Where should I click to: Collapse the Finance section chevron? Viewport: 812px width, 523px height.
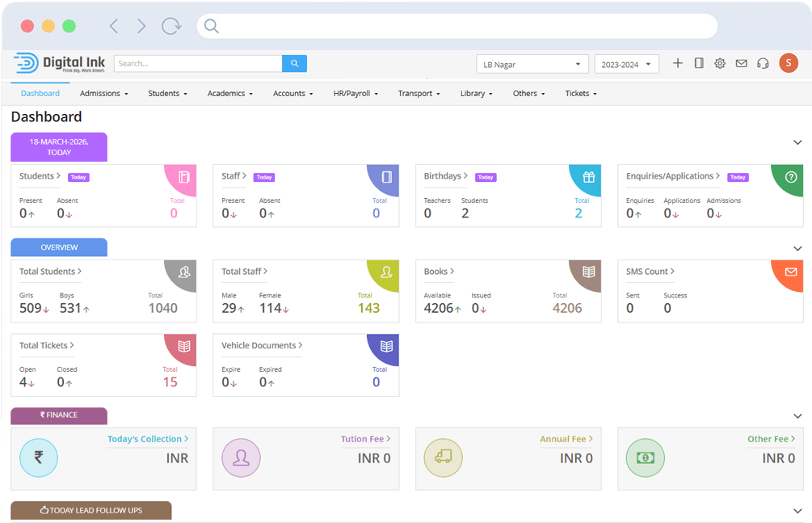pos(797,415)
